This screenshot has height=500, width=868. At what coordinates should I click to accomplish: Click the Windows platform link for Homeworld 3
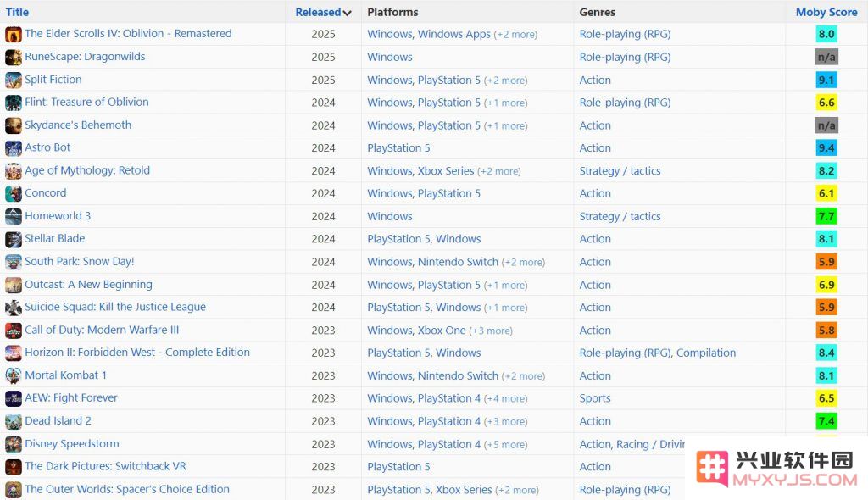pyautogui.click(x=390, y=216)
